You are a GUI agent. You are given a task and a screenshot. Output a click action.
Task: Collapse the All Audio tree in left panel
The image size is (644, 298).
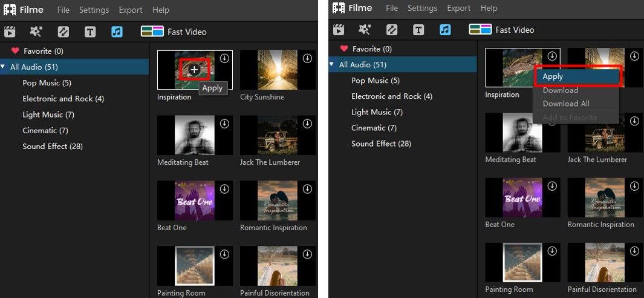click(x=3, y=66)
